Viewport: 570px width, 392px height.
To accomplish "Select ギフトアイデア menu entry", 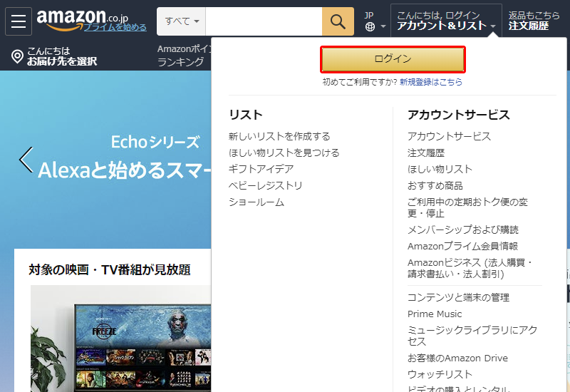I will 261,169.
